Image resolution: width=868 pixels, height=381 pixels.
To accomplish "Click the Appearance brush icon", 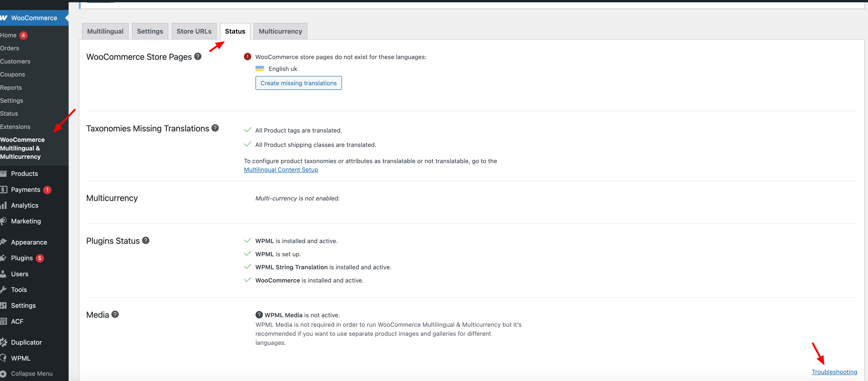I will pyautogui.click(x=3, y=242).
